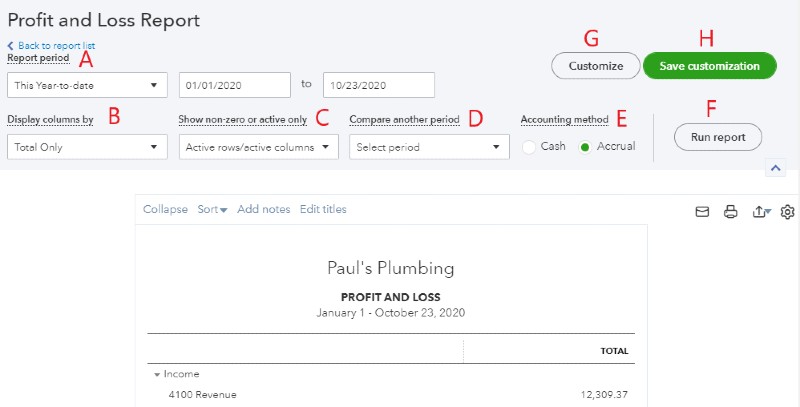Select the Accrual accounting method
The width and height of the screenshot is (800, 407).
(585, 147)
